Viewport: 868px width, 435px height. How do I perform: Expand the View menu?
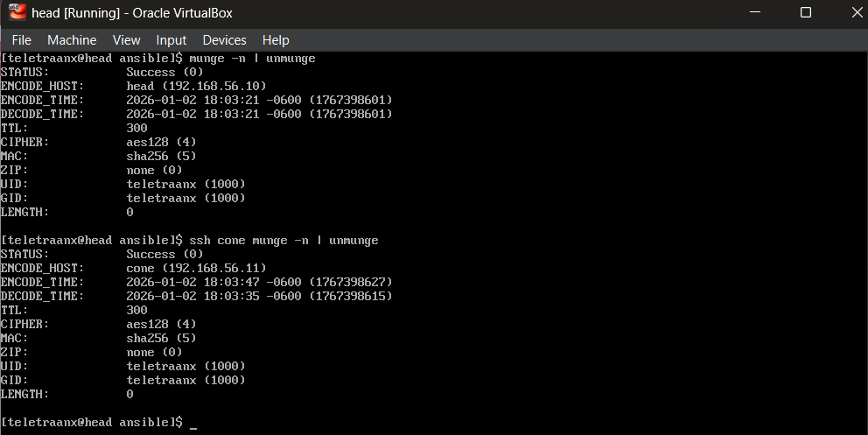pos(126,40)
